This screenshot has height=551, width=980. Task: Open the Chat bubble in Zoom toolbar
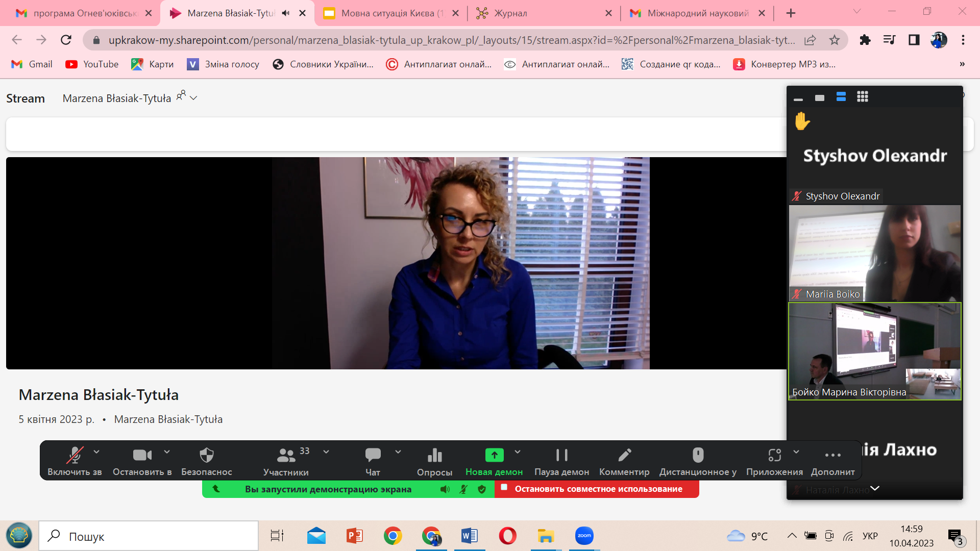[373, 455]
